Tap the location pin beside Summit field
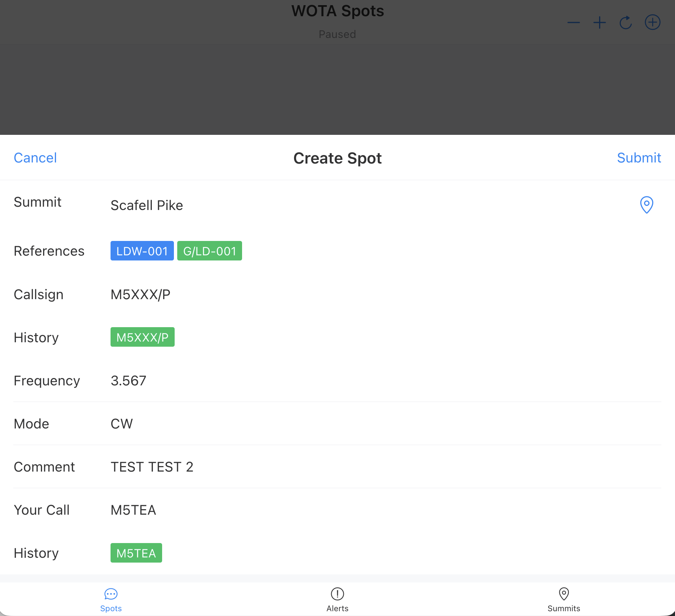675x616 pixels. coord(646,205)
